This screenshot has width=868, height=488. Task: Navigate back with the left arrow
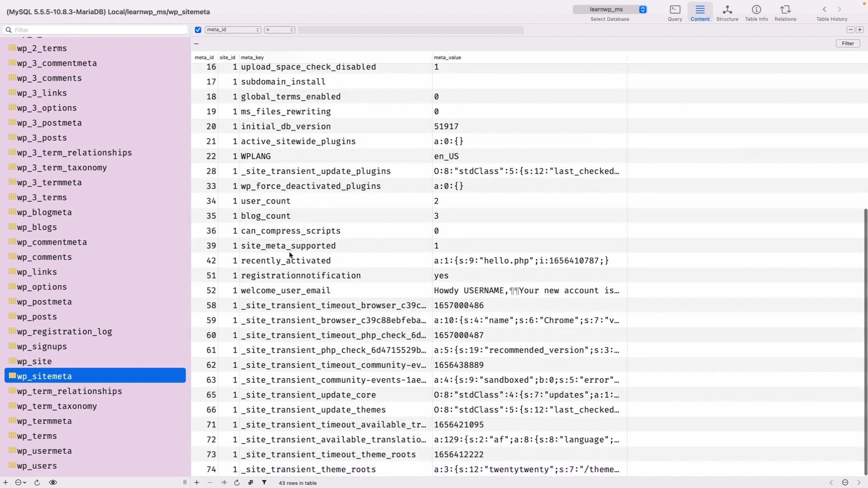[824, 9]
